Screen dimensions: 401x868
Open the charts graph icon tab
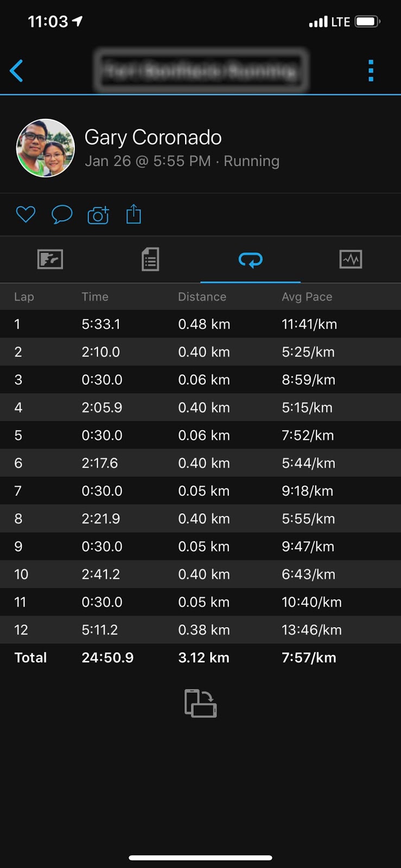click(x=351, y=259)
